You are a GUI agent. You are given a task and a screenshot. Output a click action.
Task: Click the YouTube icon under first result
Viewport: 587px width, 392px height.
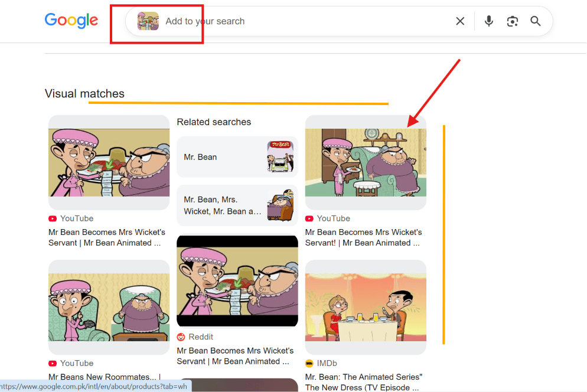(x=53, y=218)
